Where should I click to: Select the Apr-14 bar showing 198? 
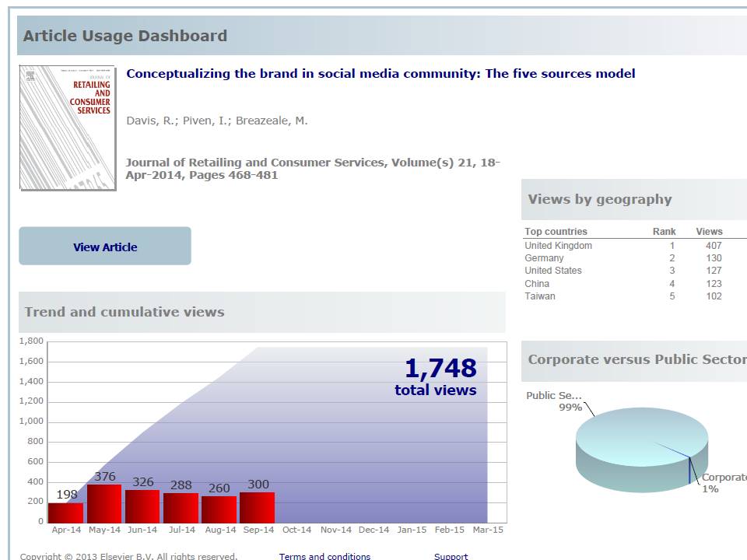point(66,513)
